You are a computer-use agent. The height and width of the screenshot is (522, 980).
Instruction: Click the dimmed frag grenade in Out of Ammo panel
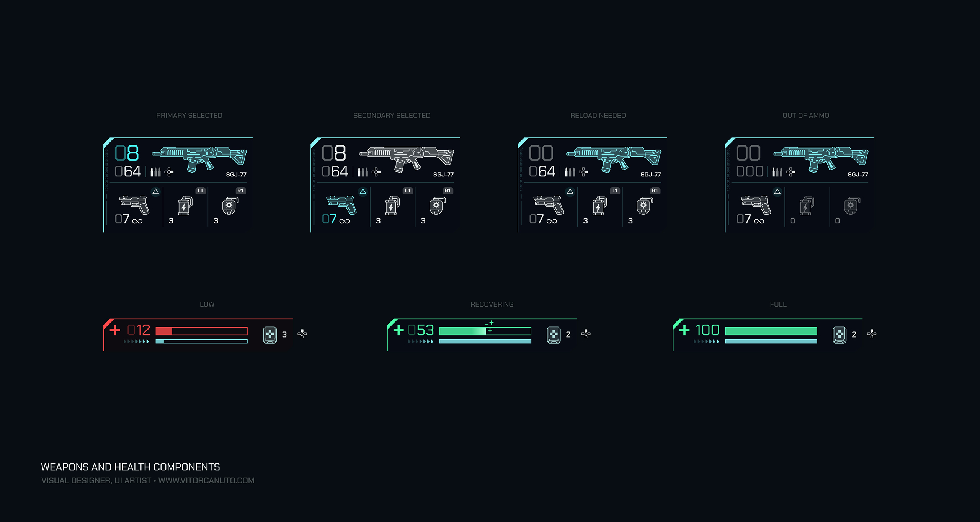pyautogui.click(x=852, y=206)
